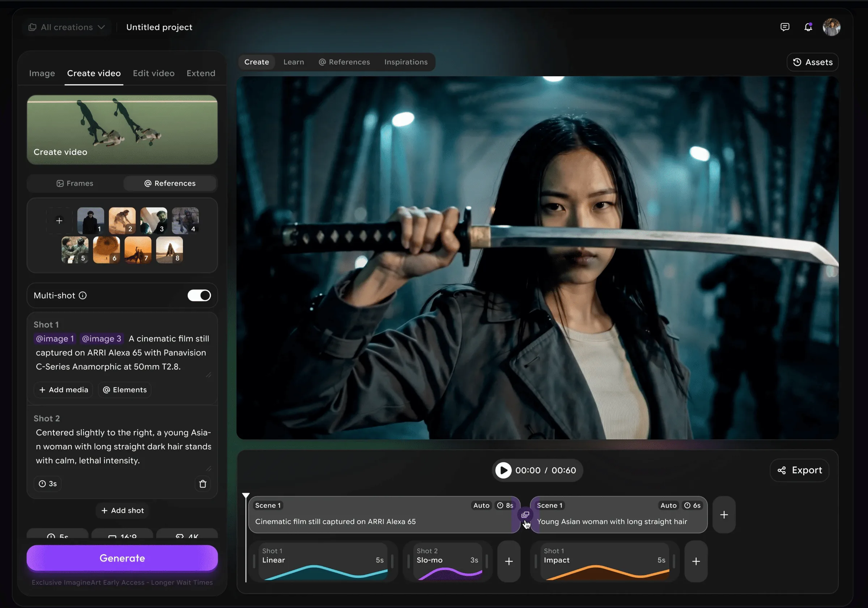
Task: Select reference thumbnail number 3
Action: 153,220
